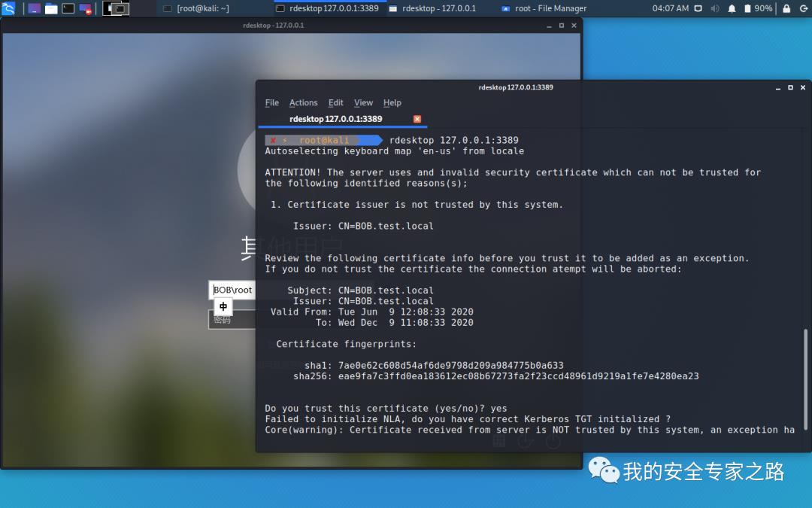Click the screen recorder launcher in the panel
This screenshot has width=812, height=508.
pos(85,8)
